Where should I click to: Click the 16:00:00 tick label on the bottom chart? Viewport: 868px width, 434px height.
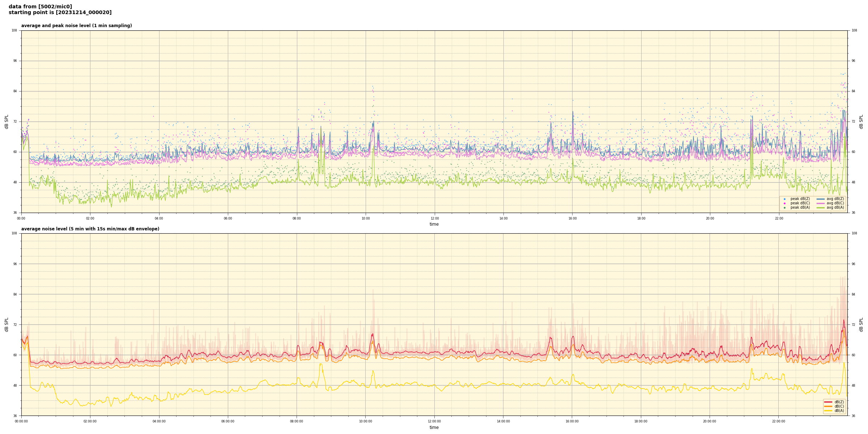point(572,421)
